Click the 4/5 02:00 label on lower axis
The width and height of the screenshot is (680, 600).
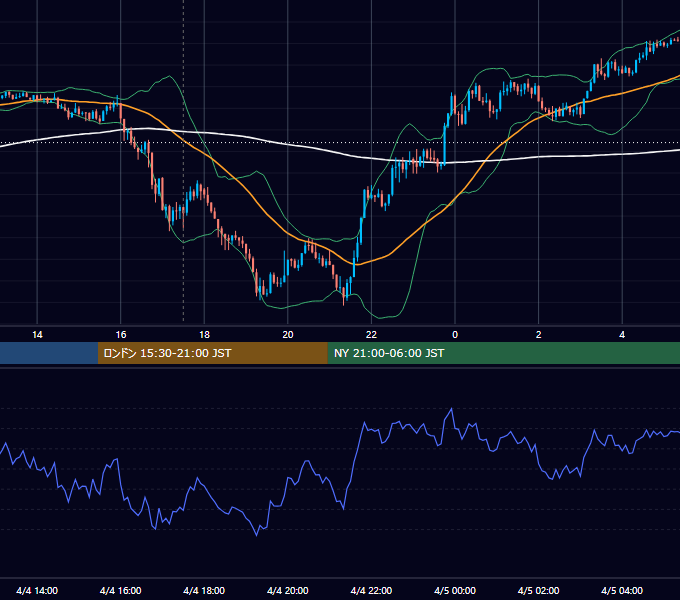pyautogui.click(x=538, y=590)
